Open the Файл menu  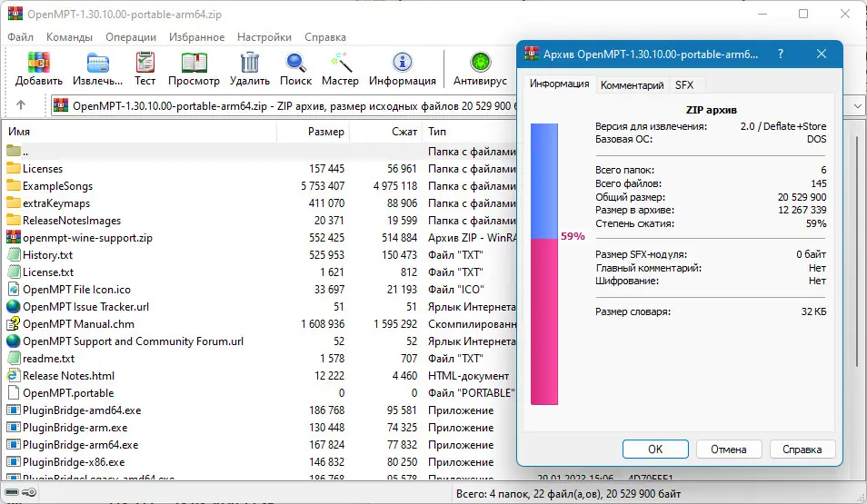coord(21,37)
